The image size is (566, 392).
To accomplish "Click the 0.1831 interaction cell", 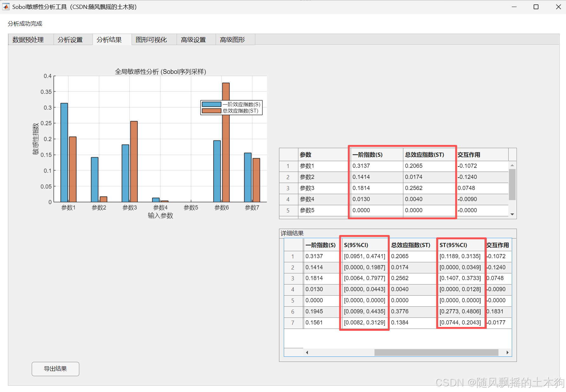I will tap(498, 311).
